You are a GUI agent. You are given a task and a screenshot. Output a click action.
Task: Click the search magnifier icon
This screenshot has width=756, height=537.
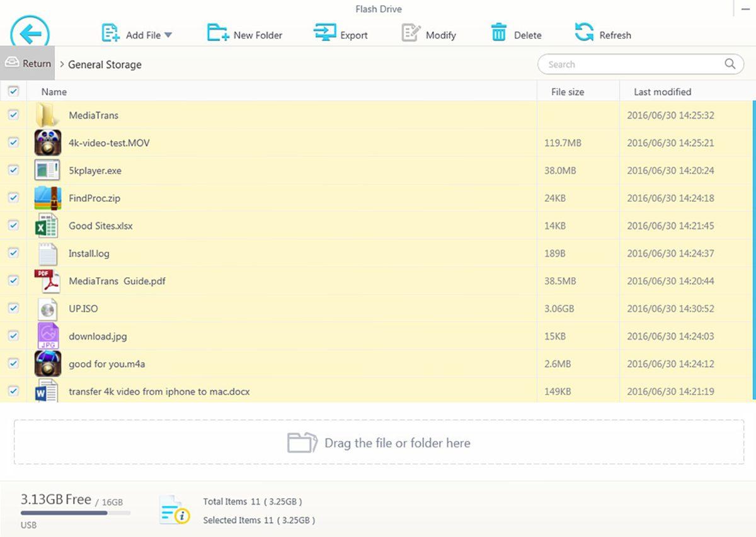pyautogui.click(x=730, y=64)
